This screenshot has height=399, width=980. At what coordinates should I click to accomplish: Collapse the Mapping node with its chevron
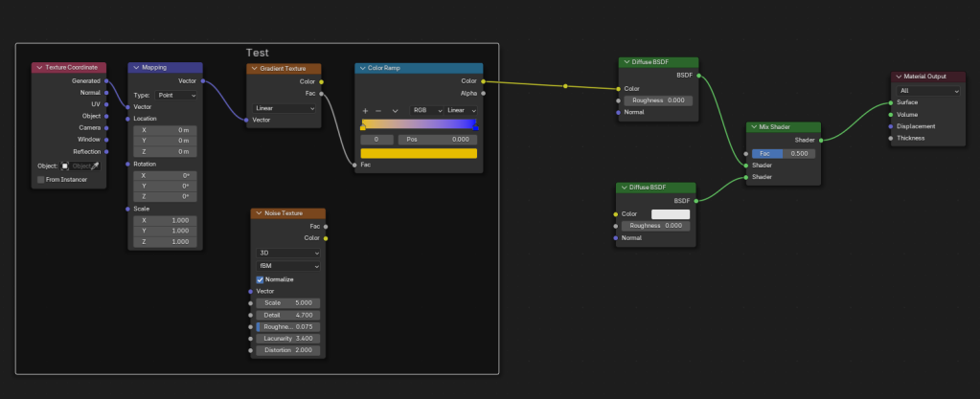coord(135,69)
